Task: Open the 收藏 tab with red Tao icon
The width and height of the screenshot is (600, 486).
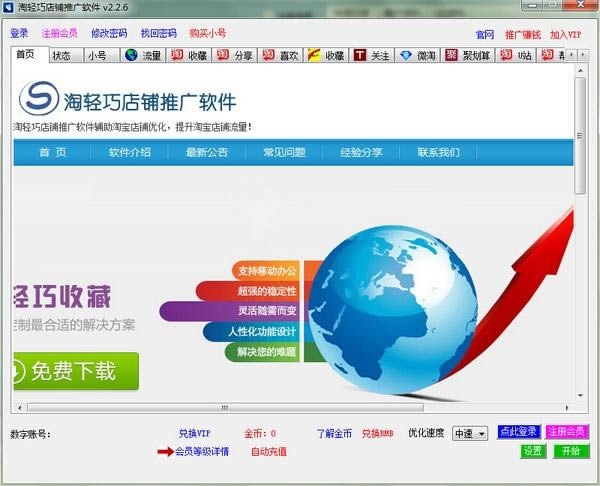Action: (189, 55)
